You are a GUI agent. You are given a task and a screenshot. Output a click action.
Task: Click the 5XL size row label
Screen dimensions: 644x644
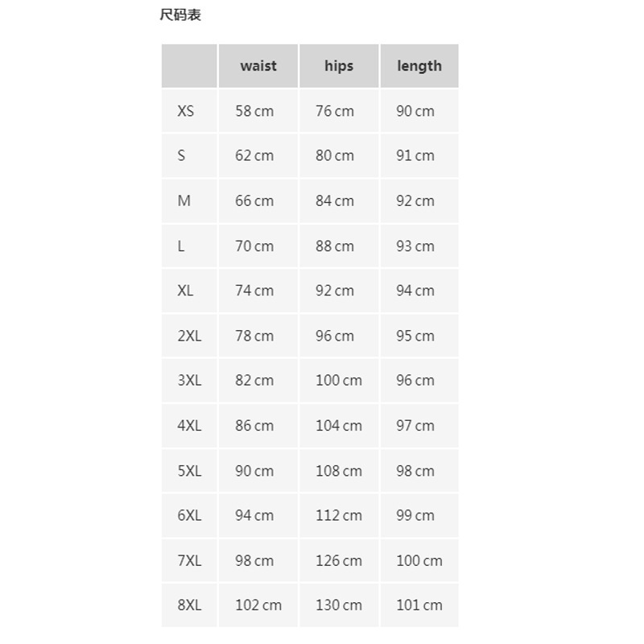(x=189, y=471)
